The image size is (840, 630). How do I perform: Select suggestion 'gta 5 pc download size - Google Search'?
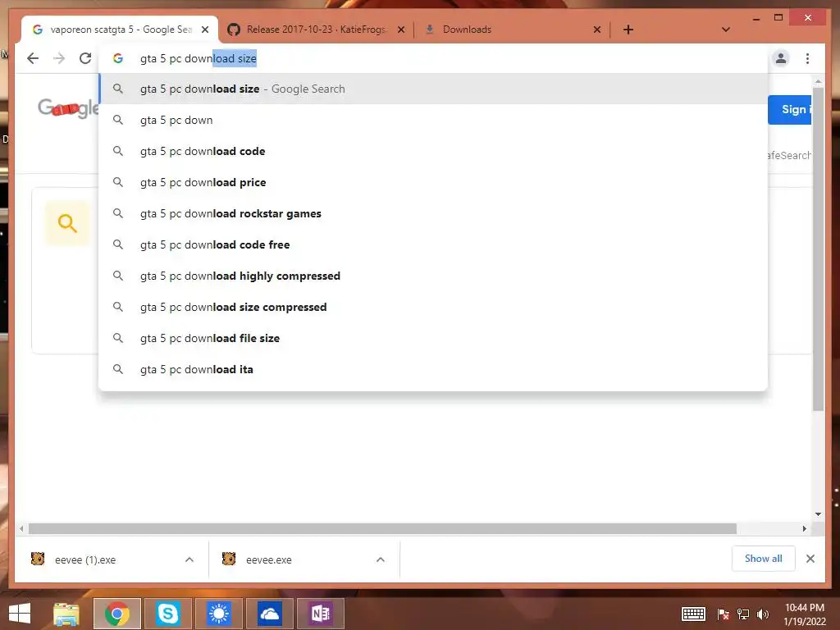pos(433,89)
